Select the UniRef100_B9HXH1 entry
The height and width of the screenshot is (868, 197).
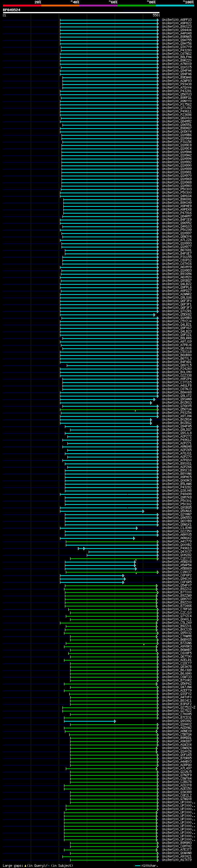(176, 200)
